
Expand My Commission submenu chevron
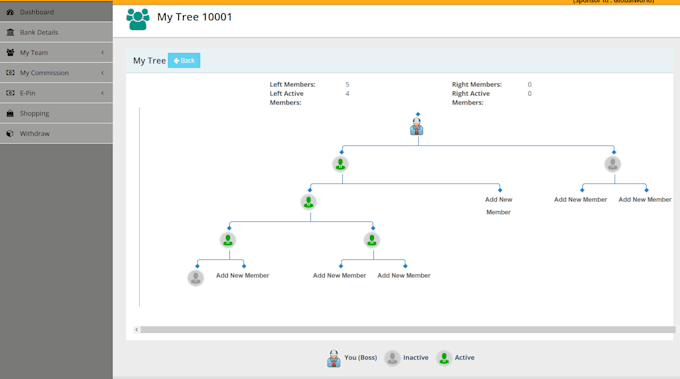pyautogui.click(x=102, y=73)
